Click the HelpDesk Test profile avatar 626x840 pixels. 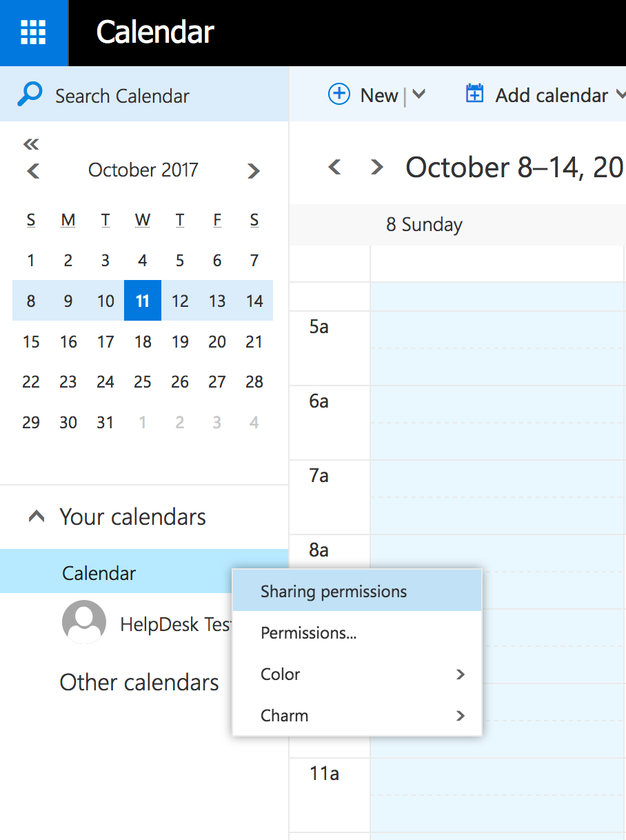pos(83,622)
